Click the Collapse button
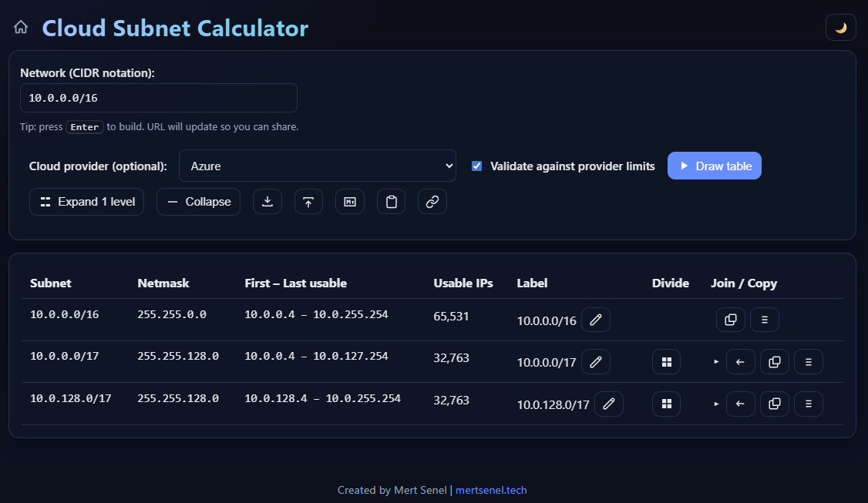868x503 pixels. pos(199,202)
